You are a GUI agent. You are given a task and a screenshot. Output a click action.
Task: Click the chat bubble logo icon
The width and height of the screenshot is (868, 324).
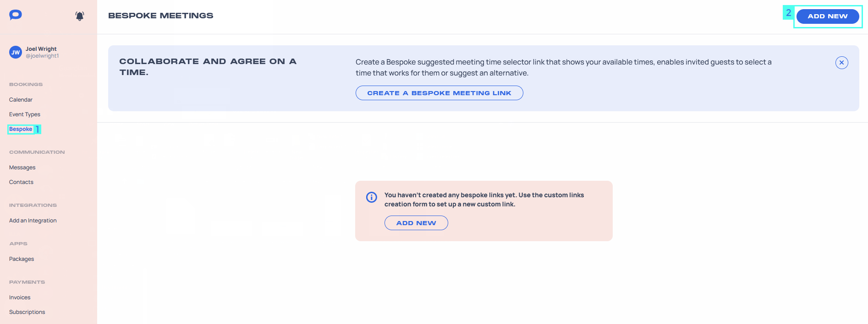[16, 15]
